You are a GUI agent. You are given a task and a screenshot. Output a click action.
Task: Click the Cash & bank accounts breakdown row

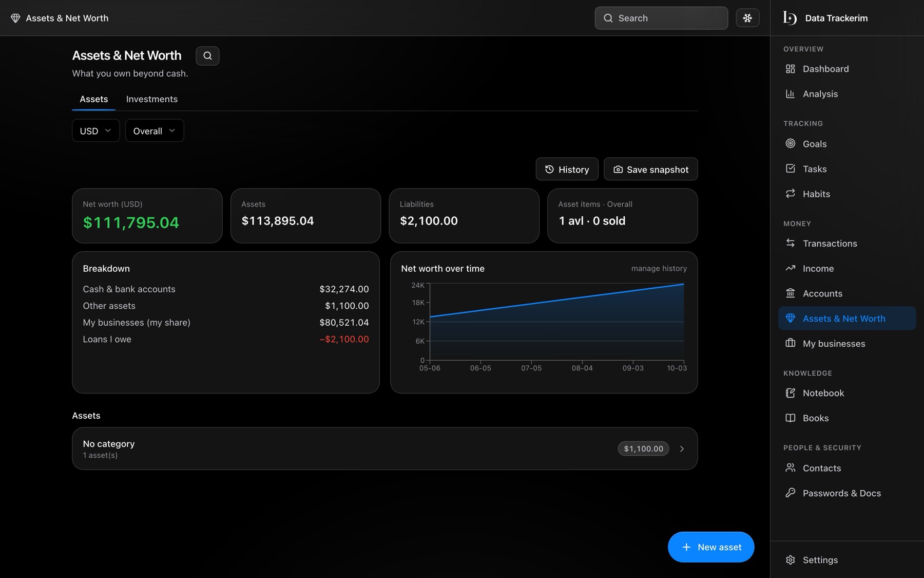coord(226,289)
